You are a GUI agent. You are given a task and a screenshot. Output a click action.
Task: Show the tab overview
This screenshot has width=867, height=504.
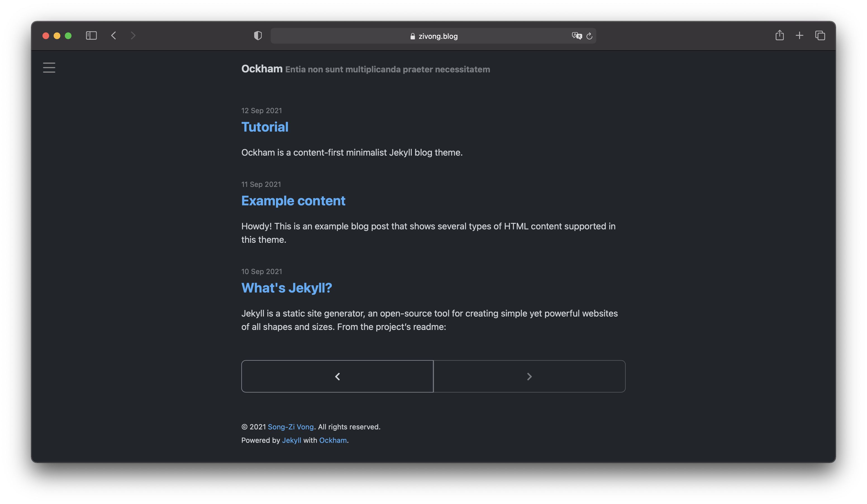[x=820, y=35]
